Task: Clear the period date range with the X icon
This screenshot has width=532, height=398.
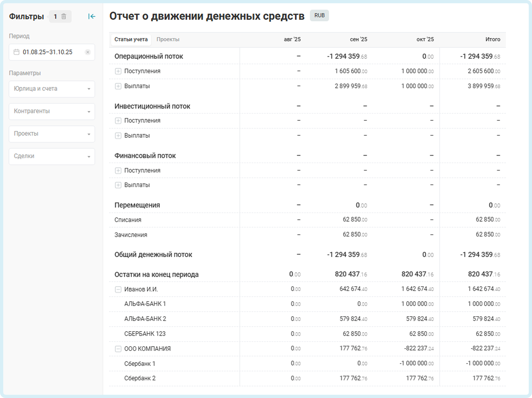Action: (88, 52)
